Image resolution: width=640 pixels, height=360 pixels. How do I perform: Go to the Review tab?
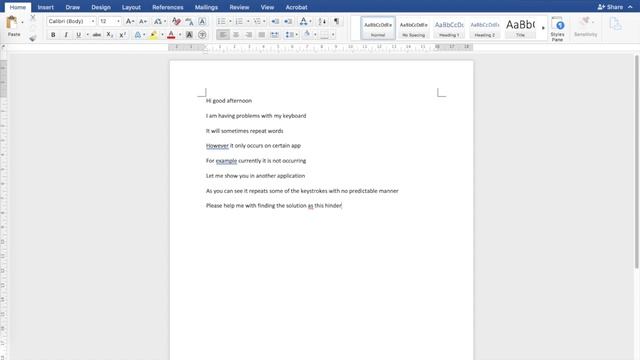pyautogui.click(x=239, y=7)
